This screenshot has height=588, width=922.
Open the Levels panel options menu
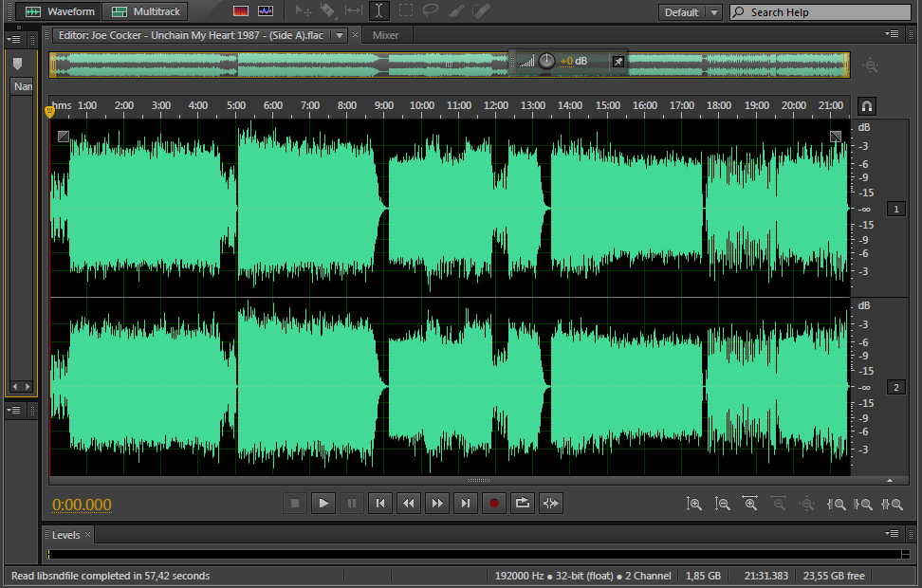click(892, 533)
